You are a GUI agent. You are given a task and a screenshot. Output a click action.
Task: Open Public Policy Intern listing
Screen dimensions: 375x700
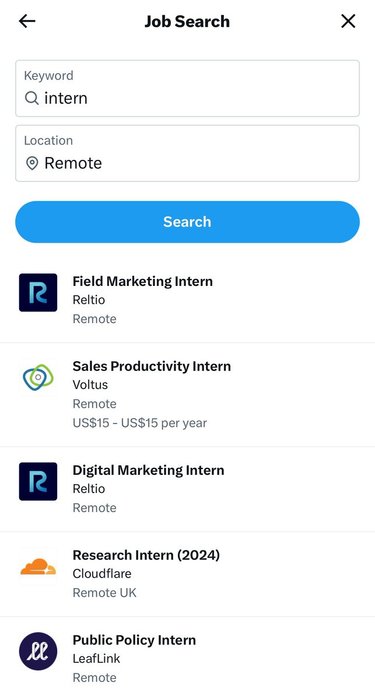(188, 658)
